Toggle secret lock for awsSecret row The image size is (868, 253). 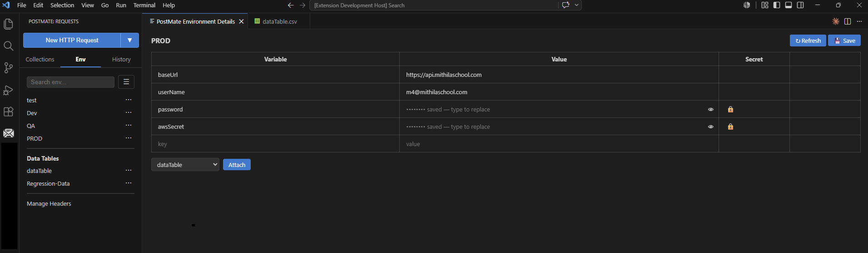tap(730, 126)
